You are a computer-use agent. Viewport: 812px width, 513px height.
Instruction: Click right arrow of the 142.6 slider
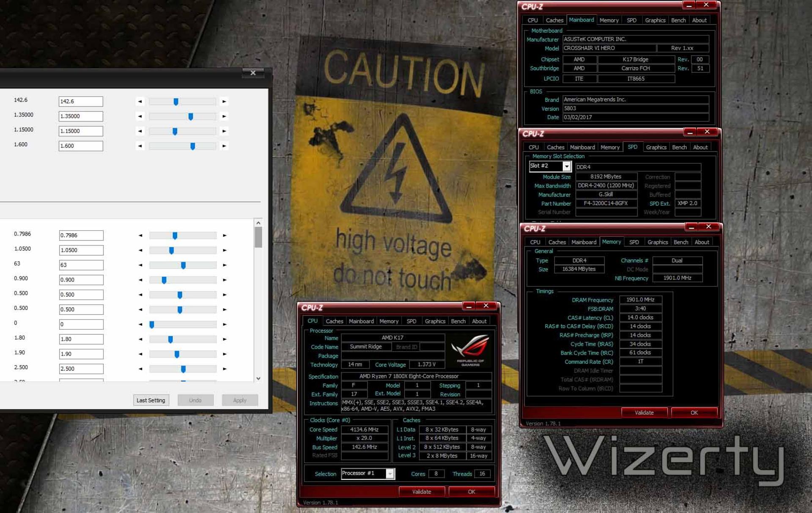click(x=224, y=102)
